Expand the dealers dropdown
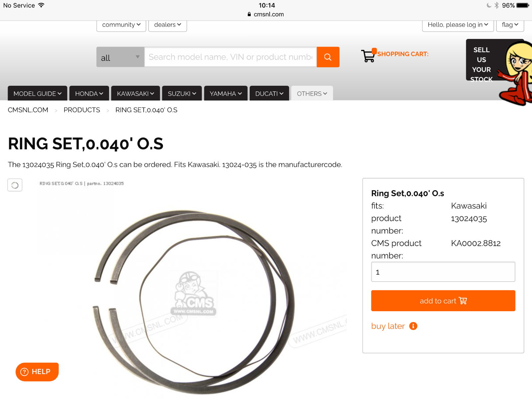The width and height of the screenshot is (532, 399). (x=168, y=25)
